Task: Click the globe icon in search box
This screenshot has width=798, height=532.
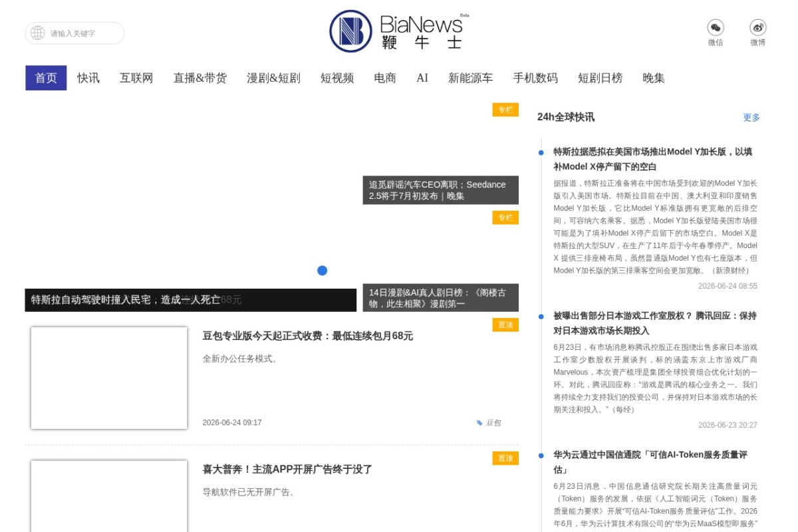Action: pyautogui.click(x=38, y=33)
